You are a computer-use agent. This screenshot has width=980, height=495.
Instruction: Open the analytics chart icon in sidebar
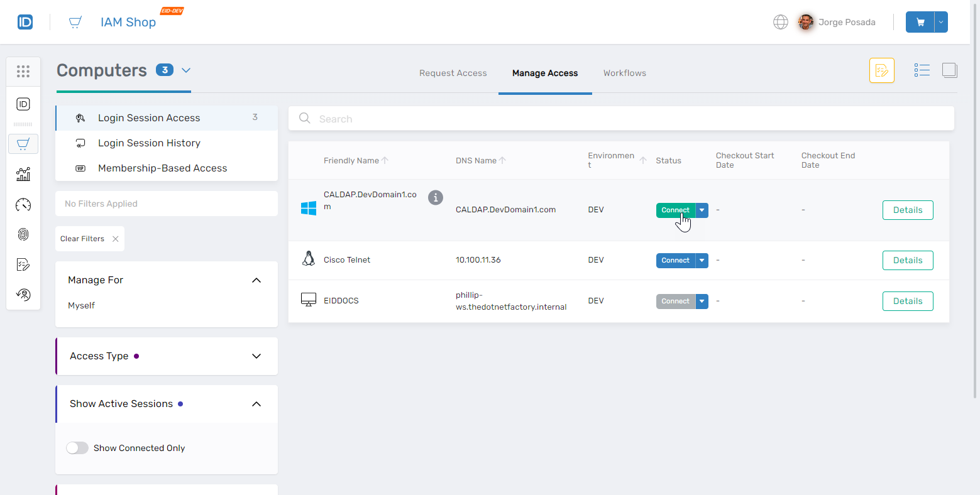tap(23, 174)
